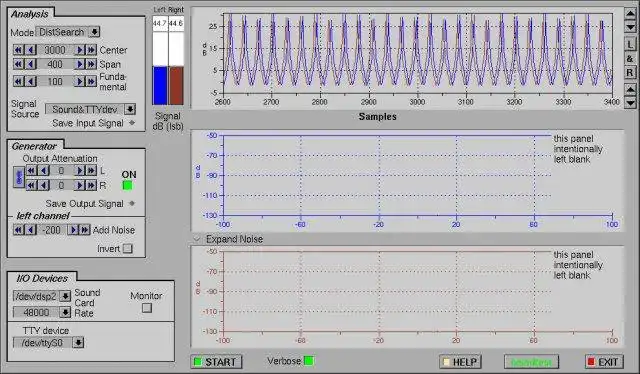Click the Span value field showing 400
The width and height of the screenshot is (640, 374).
[55, 64]
